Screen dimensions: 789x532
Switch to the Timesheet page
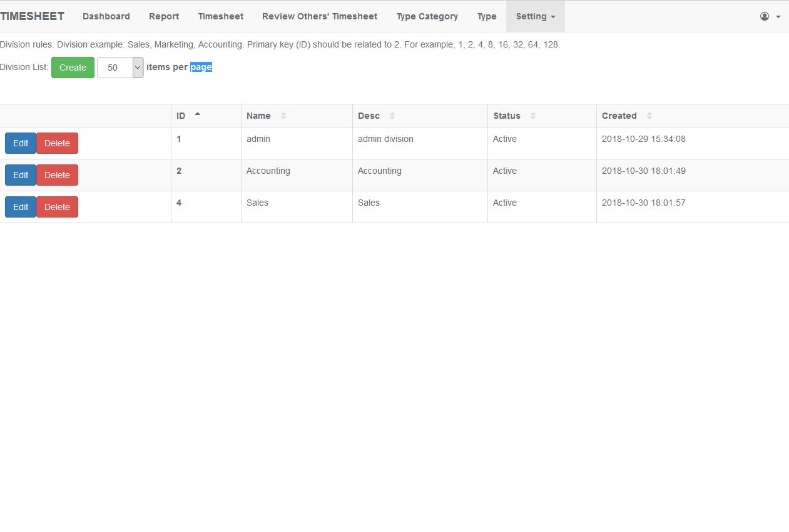tap(221, 16)
